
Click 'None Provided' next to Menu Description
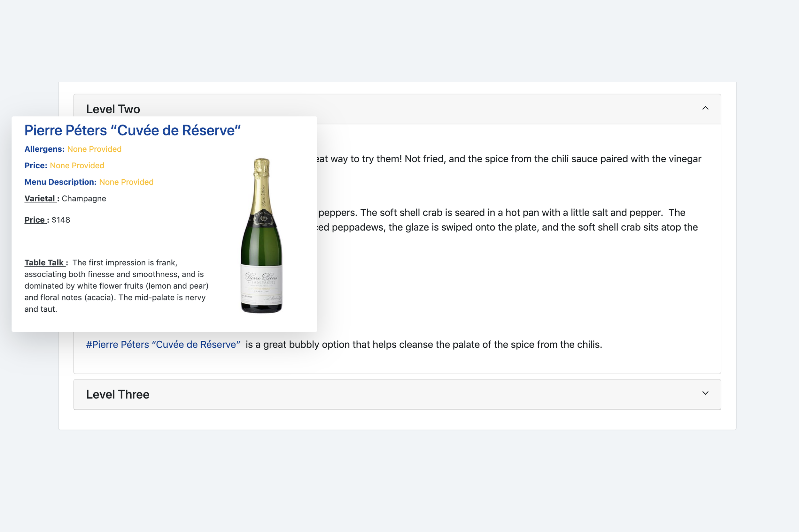(x=126, y=182)
